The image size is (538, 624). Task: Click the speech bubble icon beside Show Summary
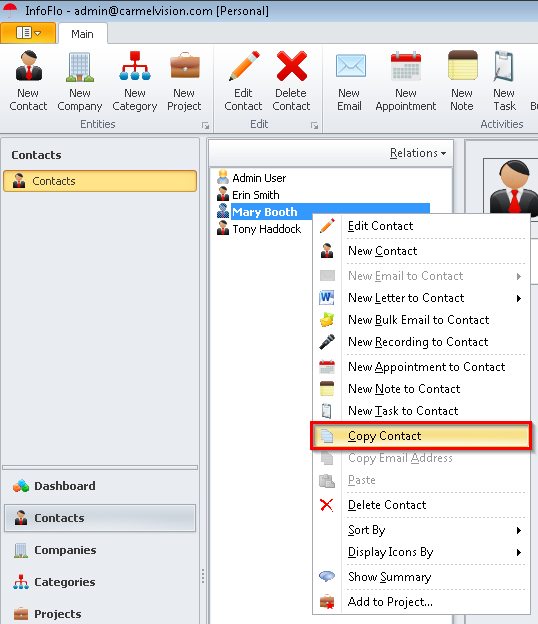[327, 576]
